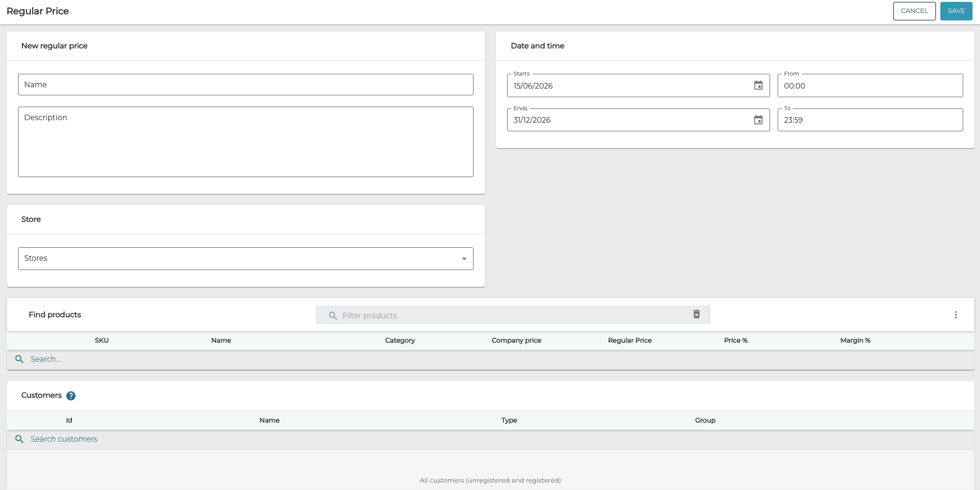Focus the Name input field
The height and width of the screenshot is (490, 980).
246,85
